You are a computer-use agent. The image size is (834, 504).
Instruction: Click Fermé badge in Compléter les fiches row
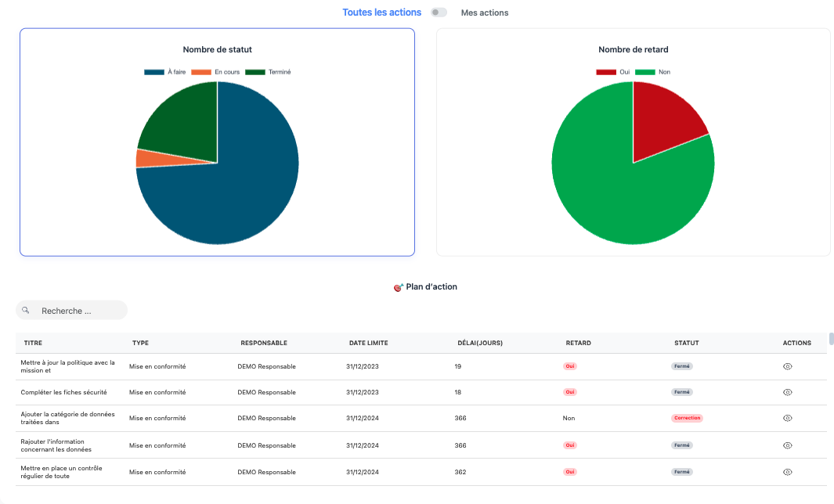click(682, 392)
